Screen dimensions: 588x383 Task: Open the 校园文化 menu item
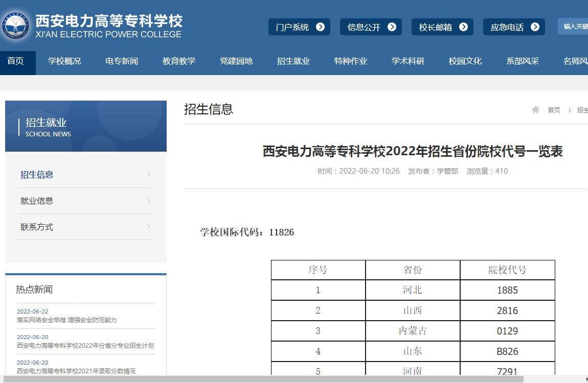465,61
